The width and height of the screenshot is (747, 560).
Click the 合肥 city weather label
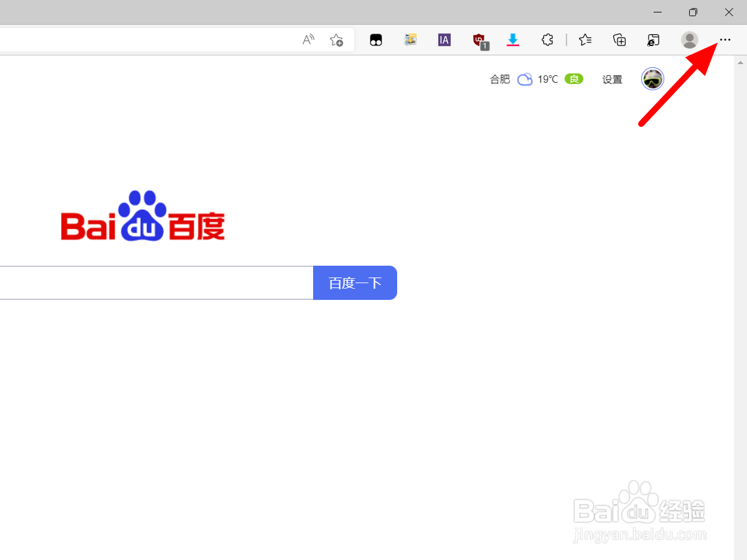500,79
